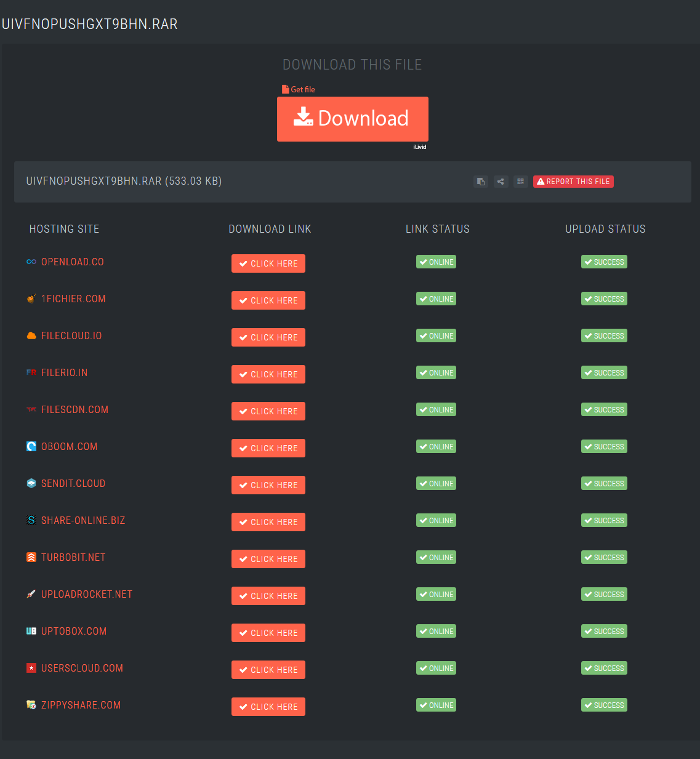
Task: Click the Turbobit.net site icon
Action: pyautogui.click(x=31, y=557)
